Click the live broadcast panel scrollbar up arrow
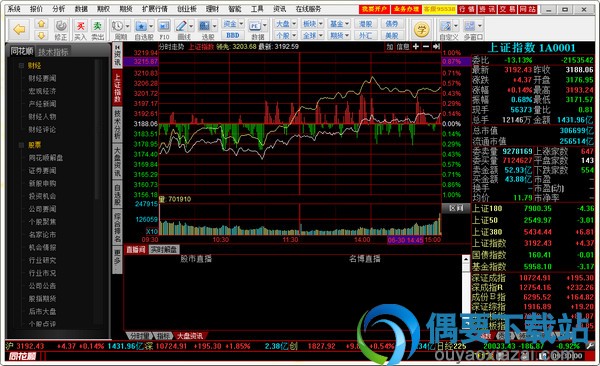This screenshot has width=600, height=366. point(466,260)
